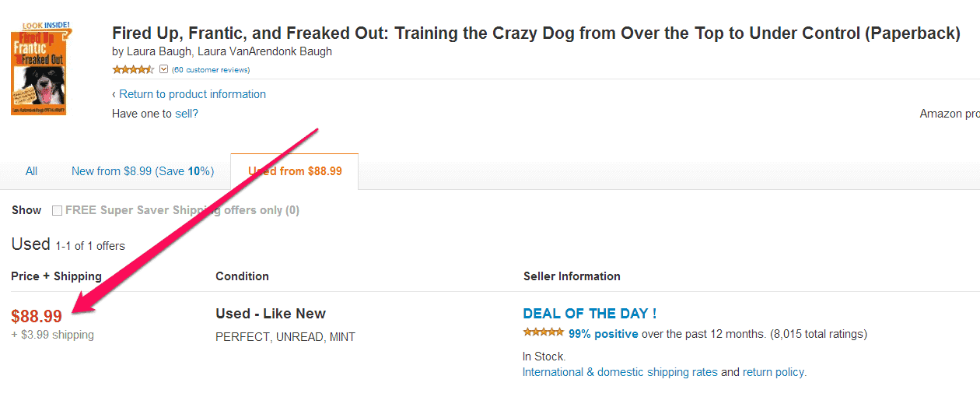Select the 'Used from $88.99' tab

pos(295,171)
